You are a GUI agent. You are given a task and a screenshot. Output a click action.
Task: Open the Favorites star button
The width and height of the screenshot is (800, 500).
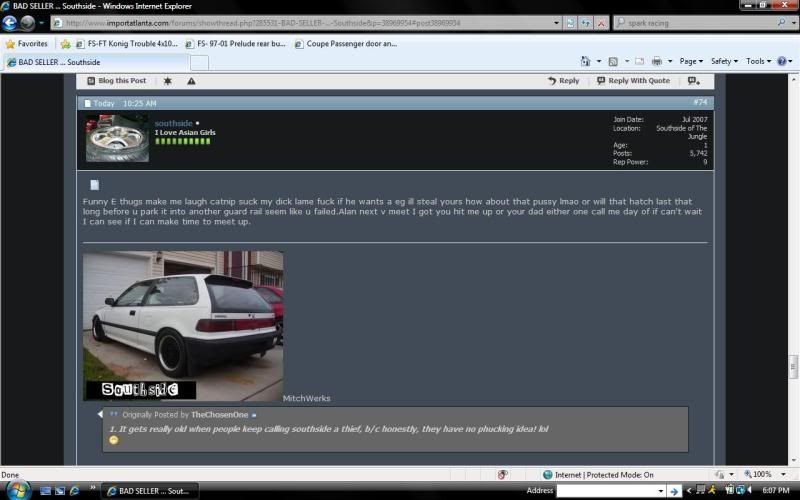click(x=26, y=44)
